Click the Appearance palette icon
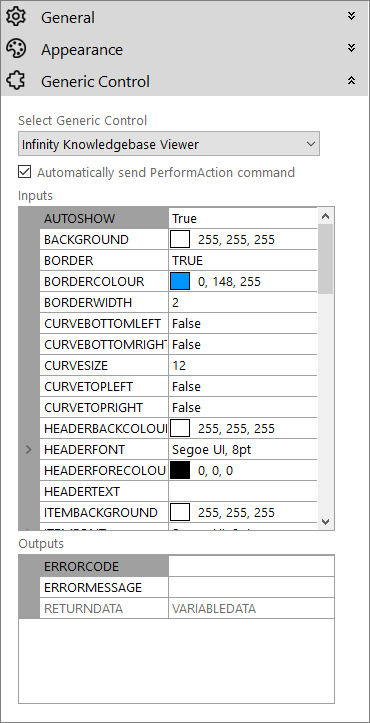The width and height of the screenshot is (370, 723). pyautogui.click(x=17, y=49)
